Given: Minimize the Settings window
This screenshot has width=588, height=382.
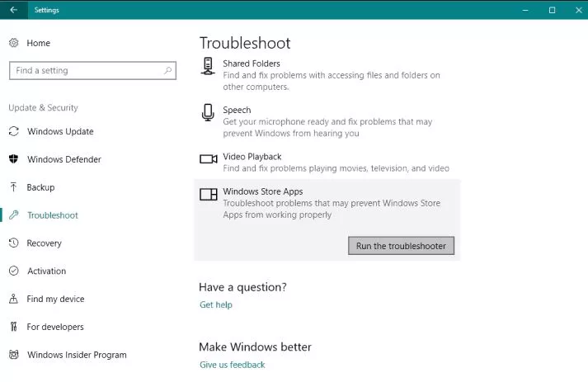Looking at the screenshot, I should tap(525, 10).
